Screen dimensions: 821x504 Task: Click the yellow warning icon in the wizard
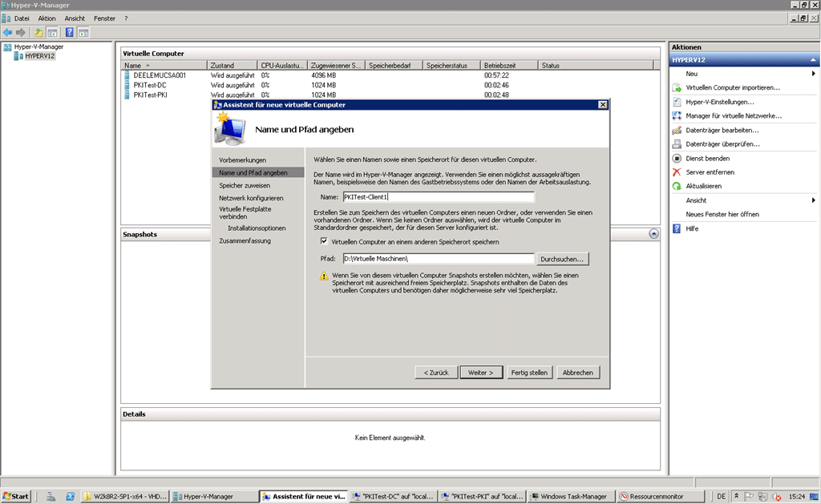point(324,276)
